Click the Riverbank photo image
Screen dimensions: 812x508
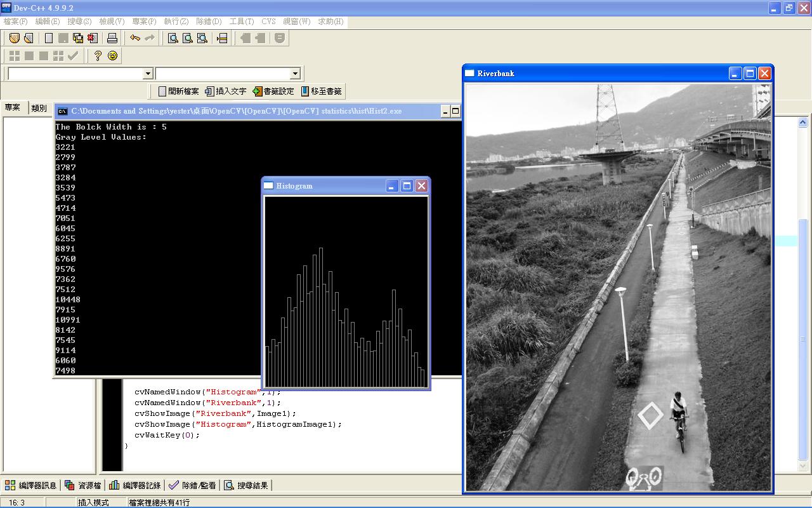tap(619, 287)
